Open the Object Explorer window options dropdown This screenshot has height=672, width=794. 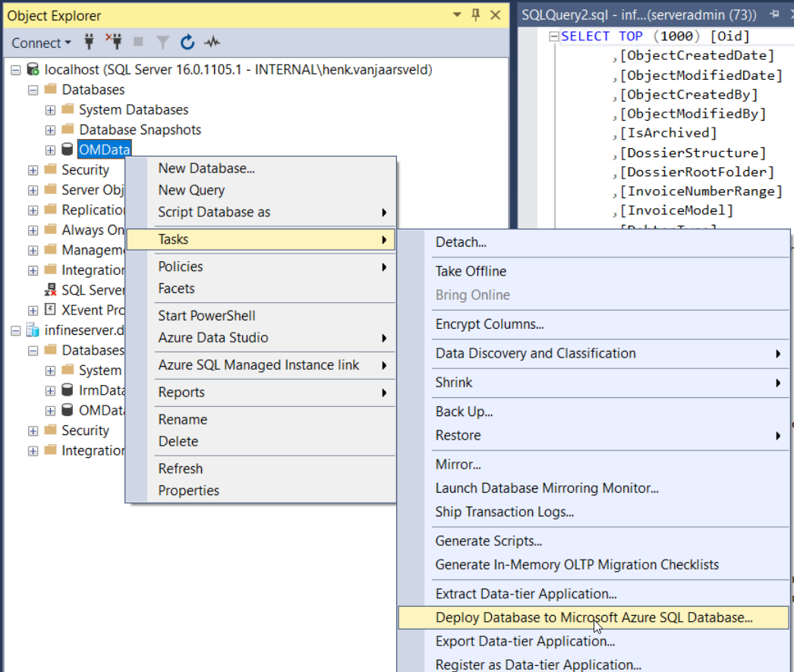(x=455, y=15)
